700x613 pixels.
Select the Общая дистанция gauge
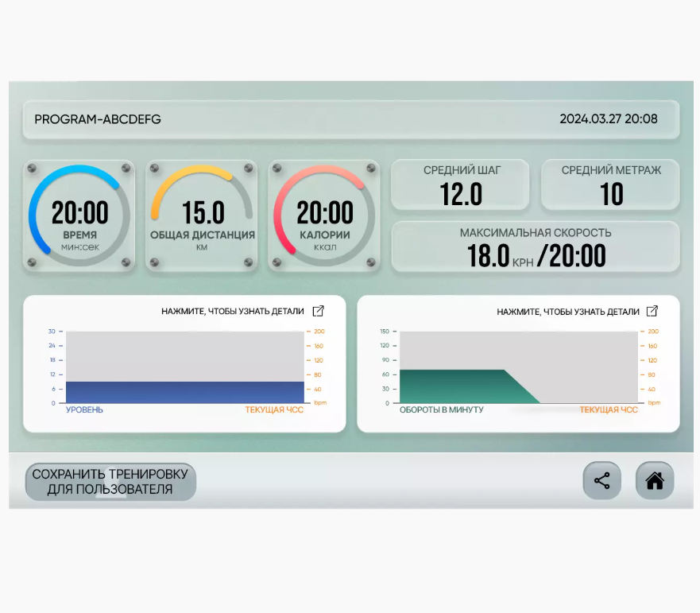203,216
